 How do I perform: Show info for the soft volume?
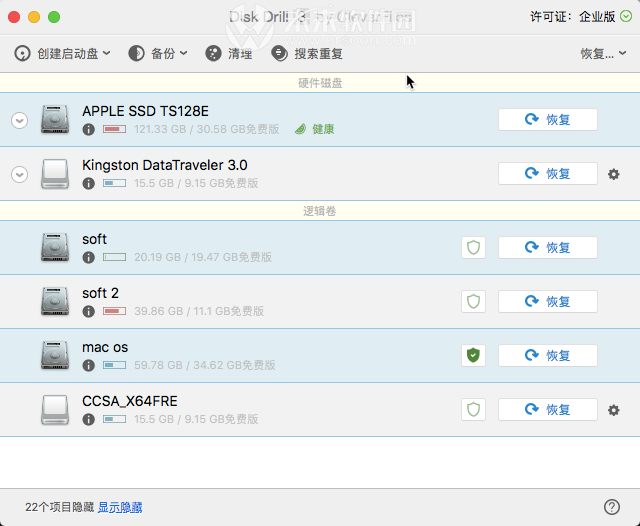(89, 257)
